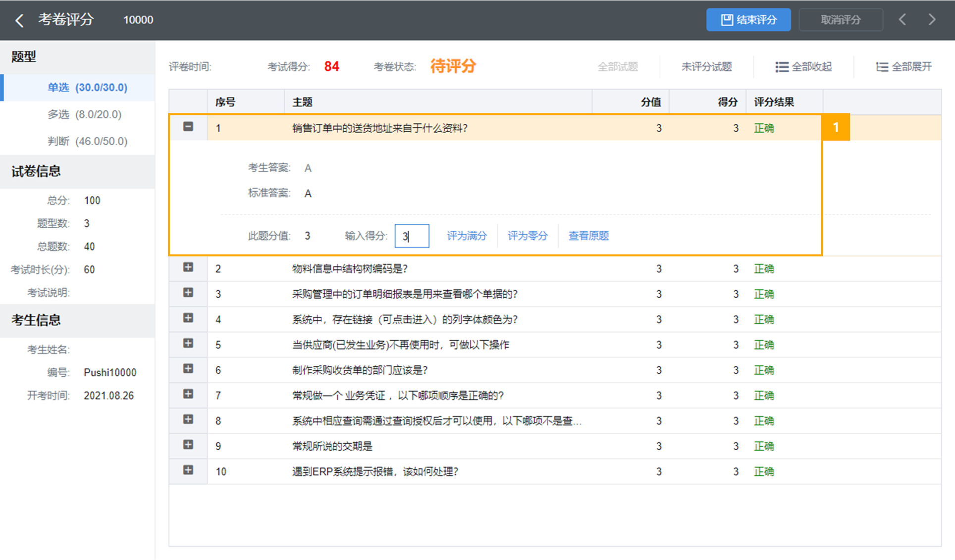The height and width of the screenshot is (560, 955).
Task: Click question text 常规所说的交期是
Action: coord(332,446)
